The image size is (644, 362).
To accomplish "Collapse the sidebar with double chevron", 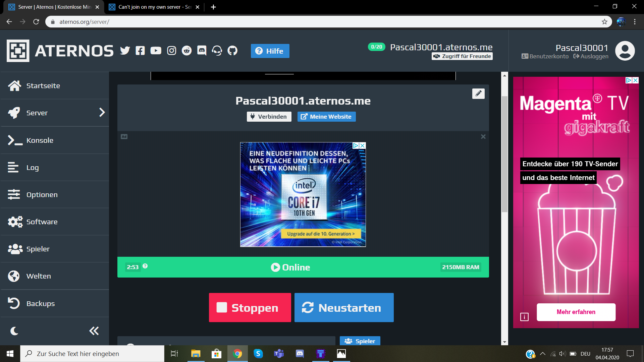I will click(94, 331).
